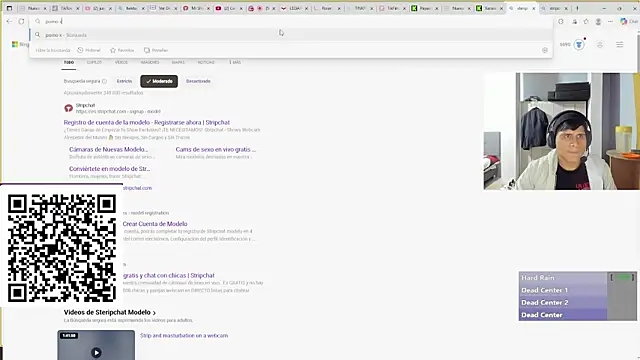640x360 pixels.
Task: Switch to the NOTICIAS results tab
Action: 206,62
